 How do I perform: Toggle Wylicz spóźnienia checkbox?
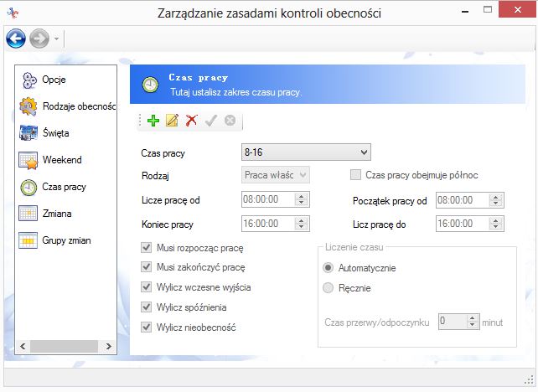(x=147, y=307)
